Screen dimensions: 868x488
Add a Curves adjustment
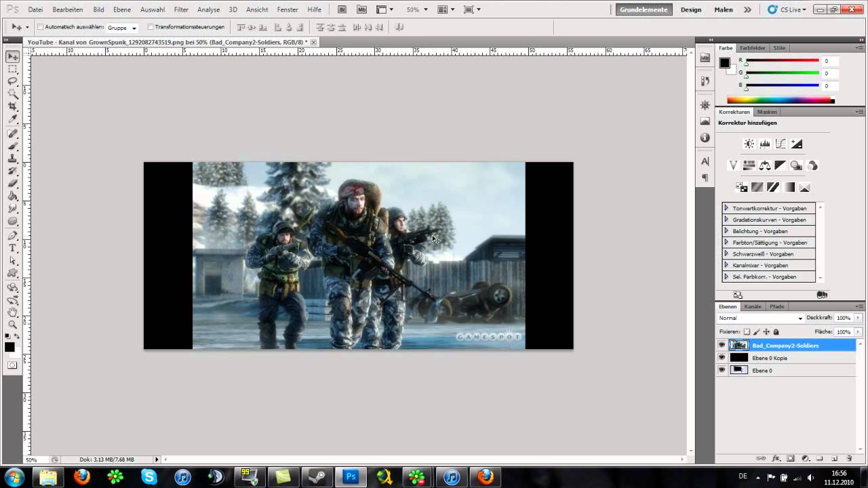pos(781,144)
